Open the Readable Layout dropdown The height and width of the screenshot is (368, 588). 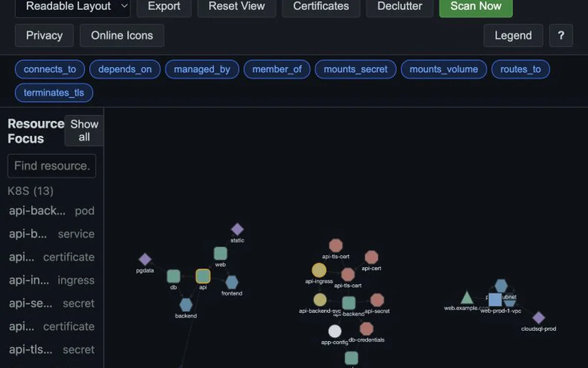pyautogui.click(x=73, y=6)
